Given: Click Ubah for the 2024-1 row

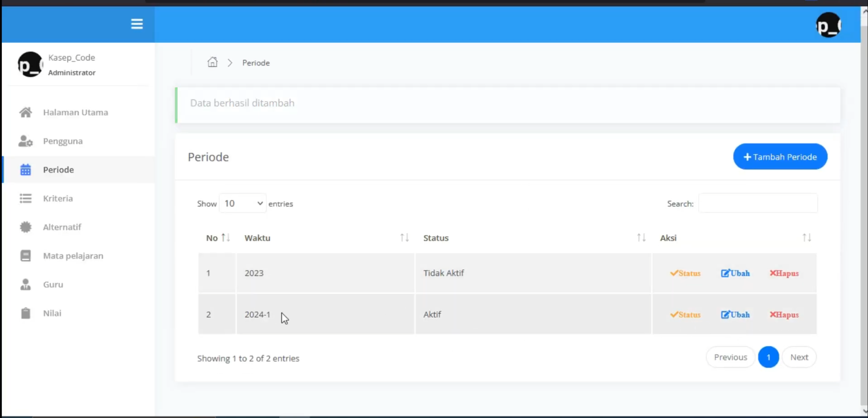Looking at the screenshot, I should click(x=735, y=315).
